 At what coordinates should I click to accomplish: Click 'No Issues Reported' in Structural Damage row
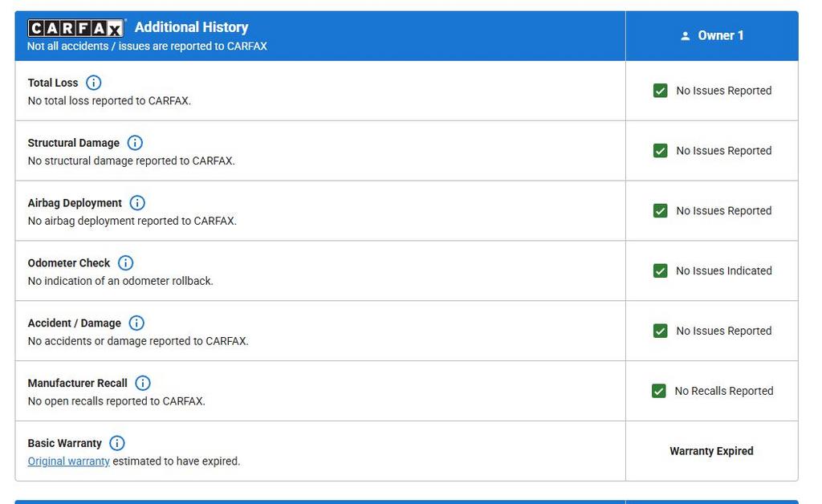tap(724, 151)
